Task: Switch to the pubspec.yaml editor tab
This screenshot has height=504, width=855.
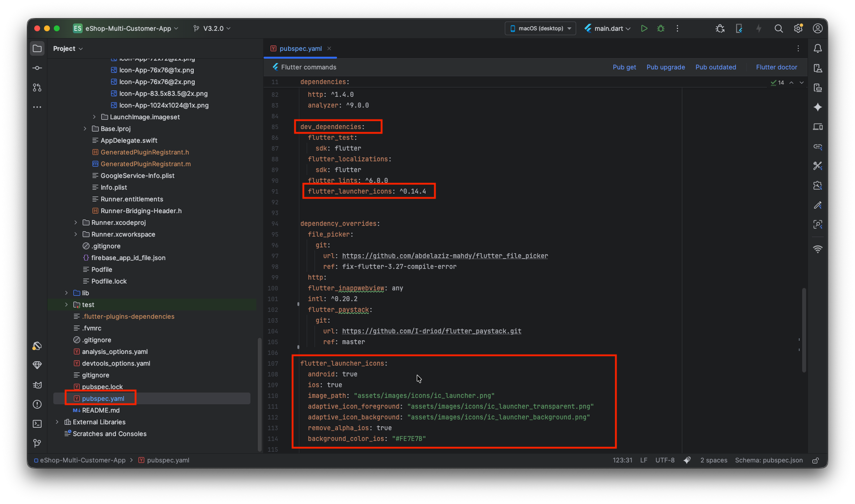Action: click(x=300, y=48)
